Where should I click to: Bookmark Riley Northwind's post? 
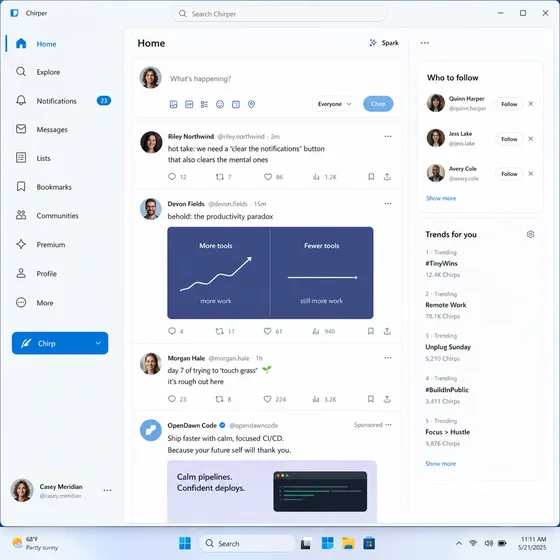tap(371, 177)
